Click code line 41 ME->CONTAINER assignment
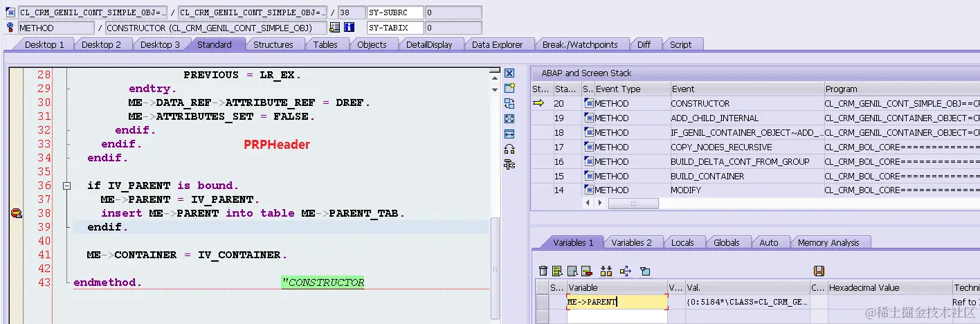Viewport: 980px width, 324px height. click(x=187, y=255)
